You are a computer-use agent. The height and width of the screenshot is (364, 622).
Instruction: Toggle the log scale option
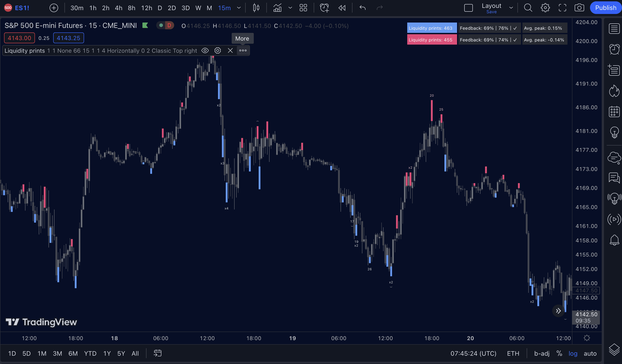pos(573,353)
